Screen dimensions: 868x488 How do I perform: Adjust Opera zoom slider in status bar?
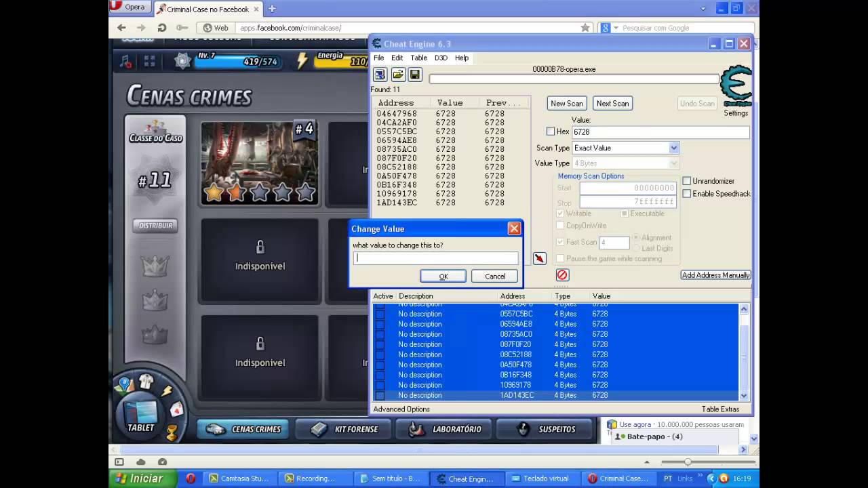coord(688,462)
